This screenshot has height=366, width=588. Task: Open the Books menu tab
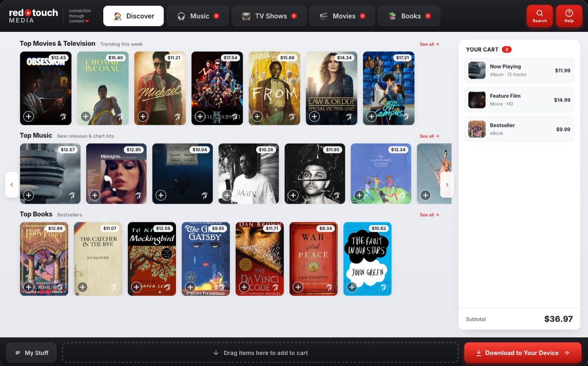point(409,16)
